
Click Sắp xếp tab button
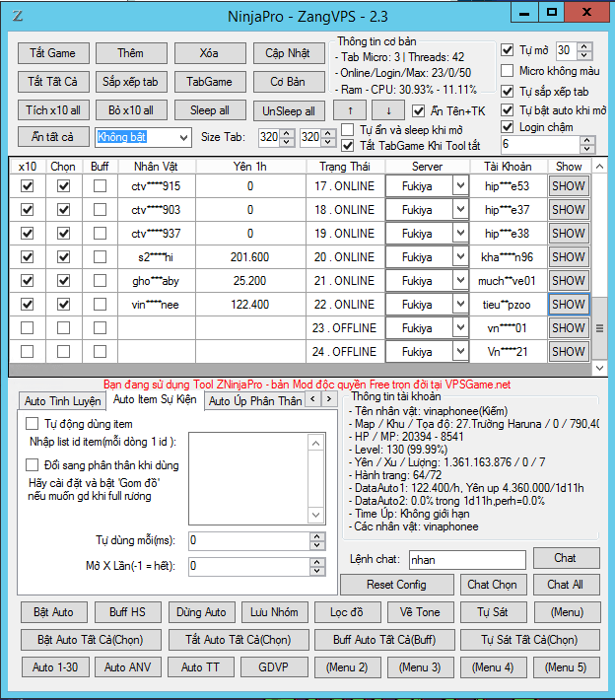tap(131, 82)
